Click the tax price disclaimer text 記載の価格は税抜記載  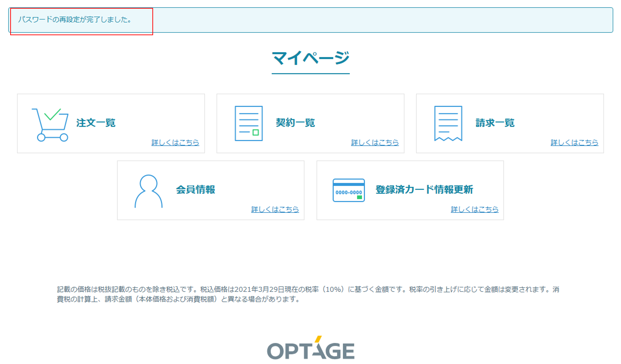click(308, 294)
